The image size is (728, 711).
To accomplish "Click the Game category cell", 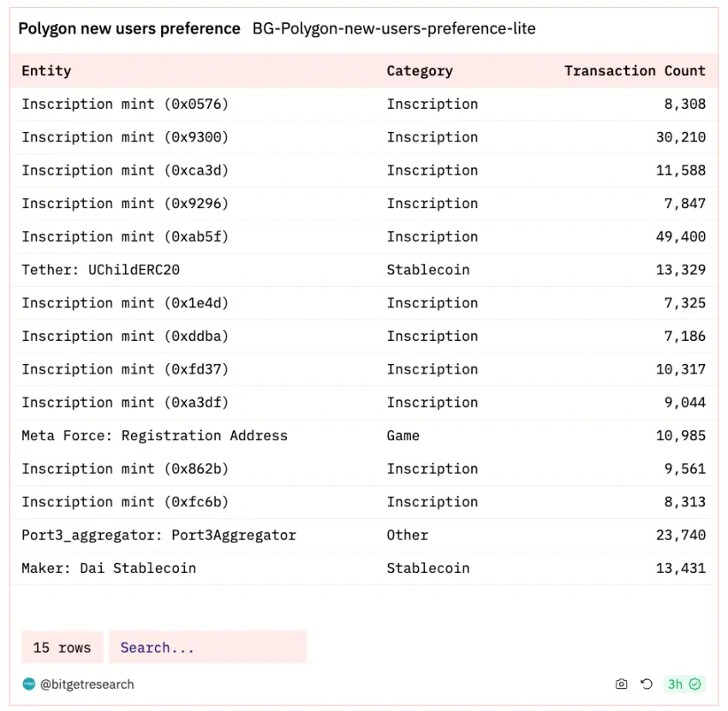I will coord(403,435).
